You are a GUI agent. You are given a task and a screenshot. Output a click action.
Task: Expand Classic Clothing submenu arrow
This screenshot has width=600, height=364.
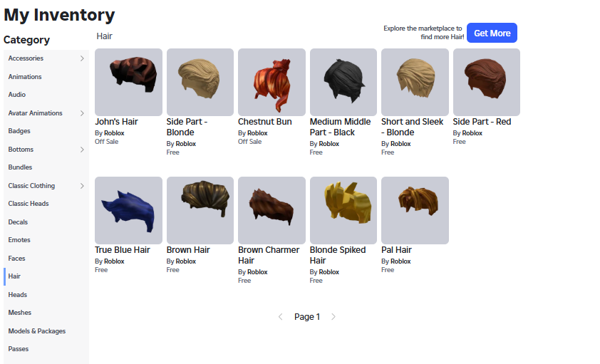tap(82, 186)
